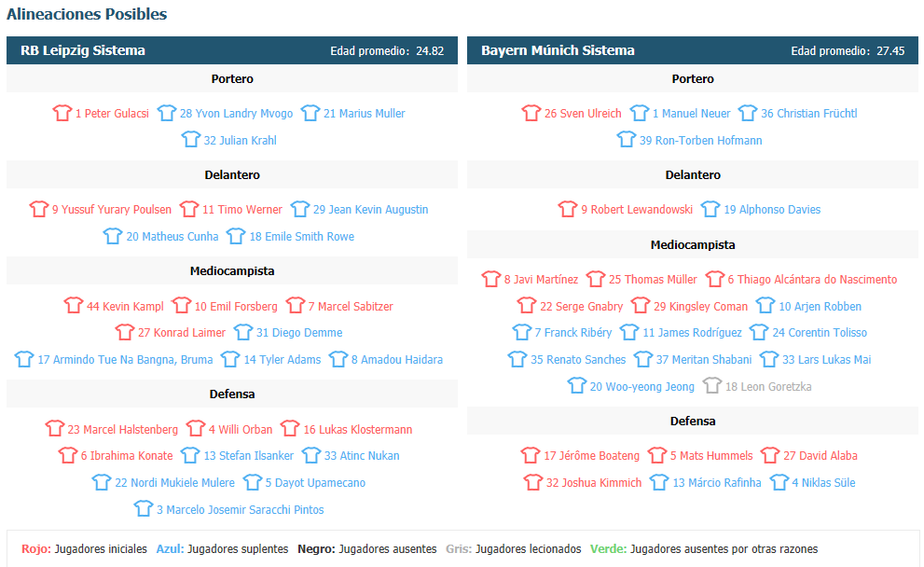Open Atinc Nukan's profile
Viewport: 924px width, 567px height.
tap(362, 456)
